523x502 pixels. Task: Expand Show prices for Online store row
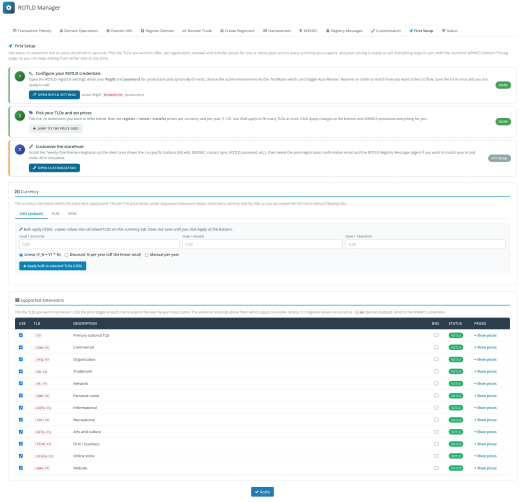click(485, 456)
